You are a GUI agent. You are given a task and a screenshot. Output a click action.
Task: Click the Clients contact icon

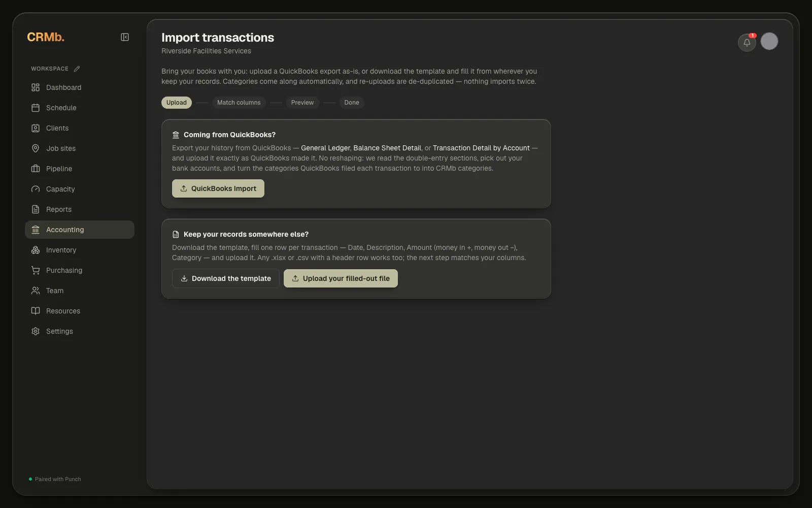point(36,128)
